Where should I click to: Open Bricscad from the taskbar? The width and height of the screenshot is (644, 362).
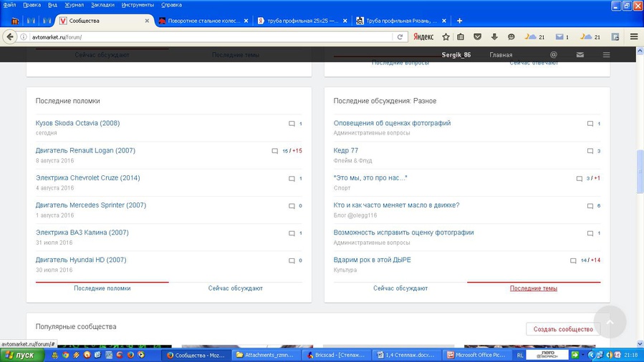coord(337,355)
